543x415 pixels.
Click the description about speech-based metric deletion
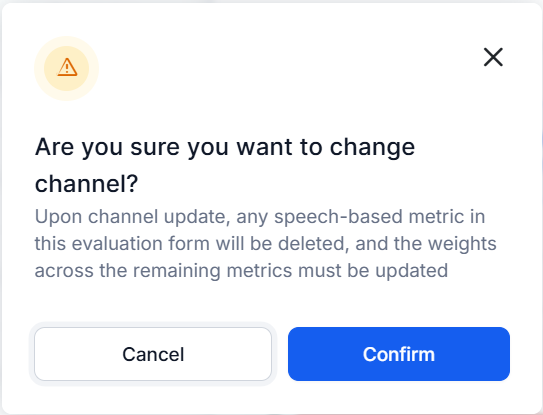[x=265, y=244]
